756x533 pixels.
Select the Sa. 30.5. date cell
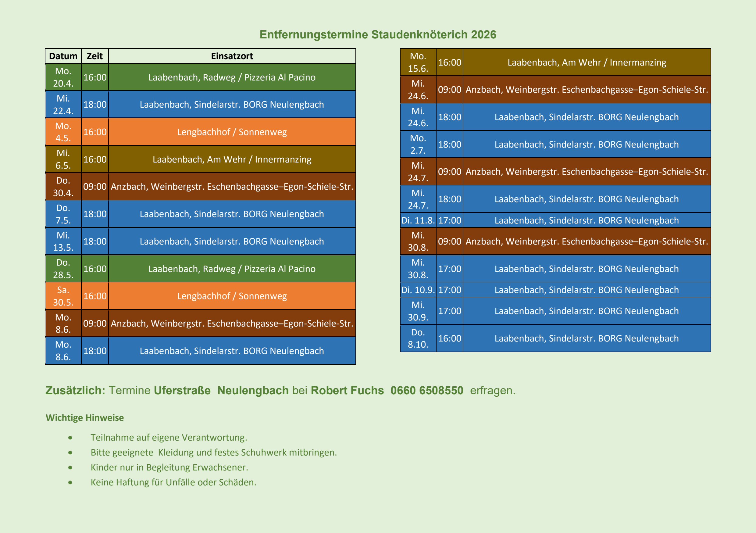coord(63,296)
